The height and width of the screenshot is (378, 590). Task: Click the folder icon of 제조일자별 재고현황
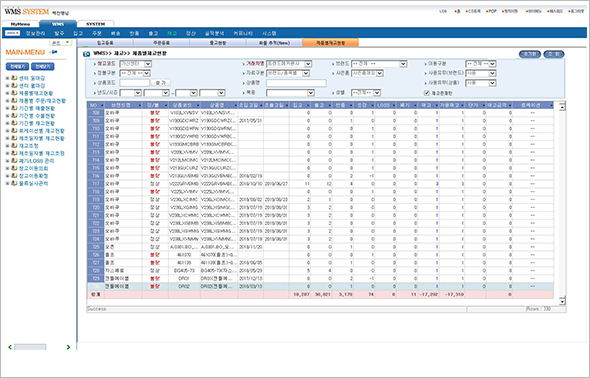[x=14, y=138]
